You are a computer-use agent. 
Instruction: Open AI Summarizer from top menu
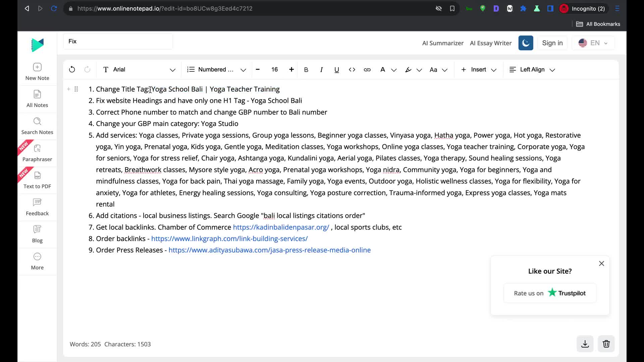tap(442, 43)
